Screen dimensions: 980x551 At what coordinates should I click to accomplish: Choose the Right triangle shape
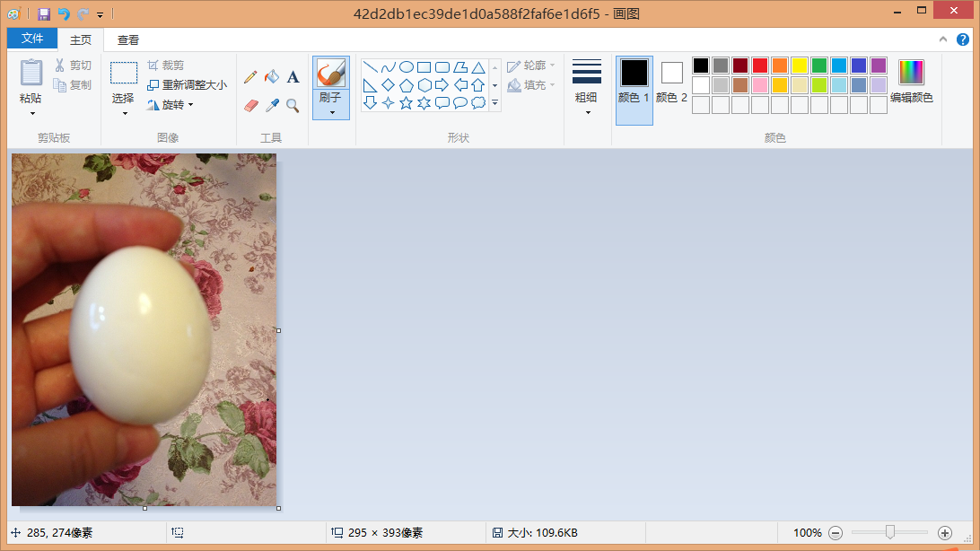[x=370, y=85]
